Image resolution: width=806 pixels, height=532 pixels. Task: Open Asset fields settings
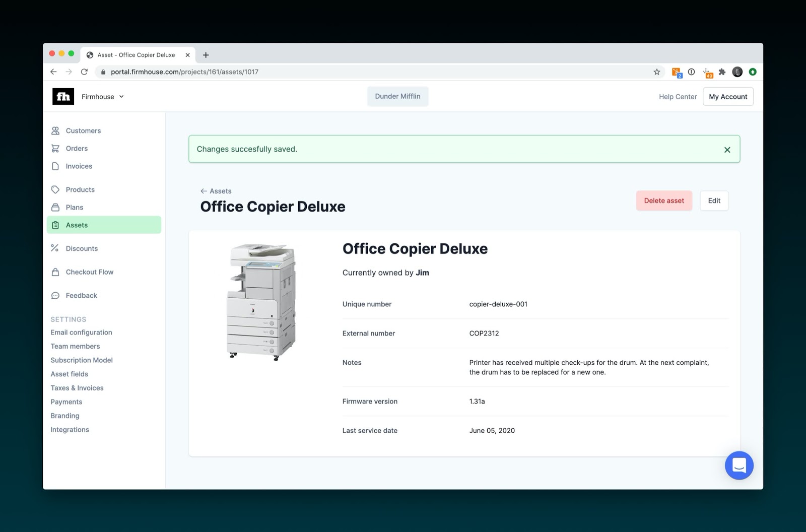tap(69, 374)
